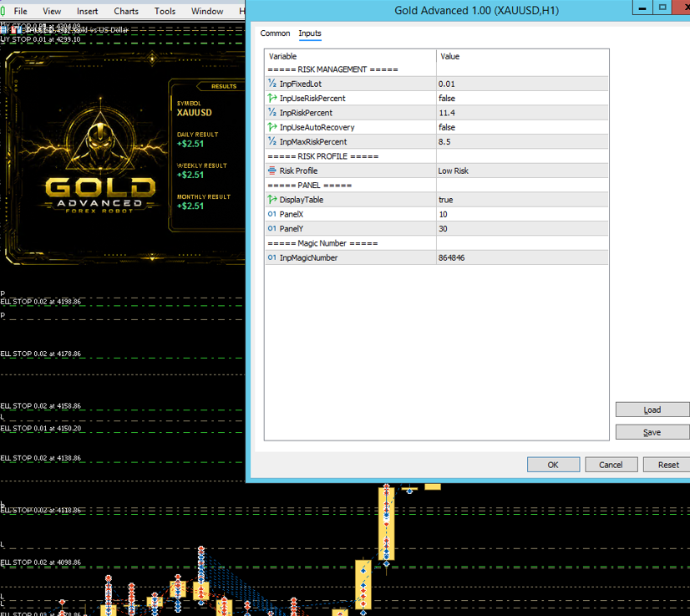
Task: Click the InpFixedLot variable name
Action: [301, 84]
